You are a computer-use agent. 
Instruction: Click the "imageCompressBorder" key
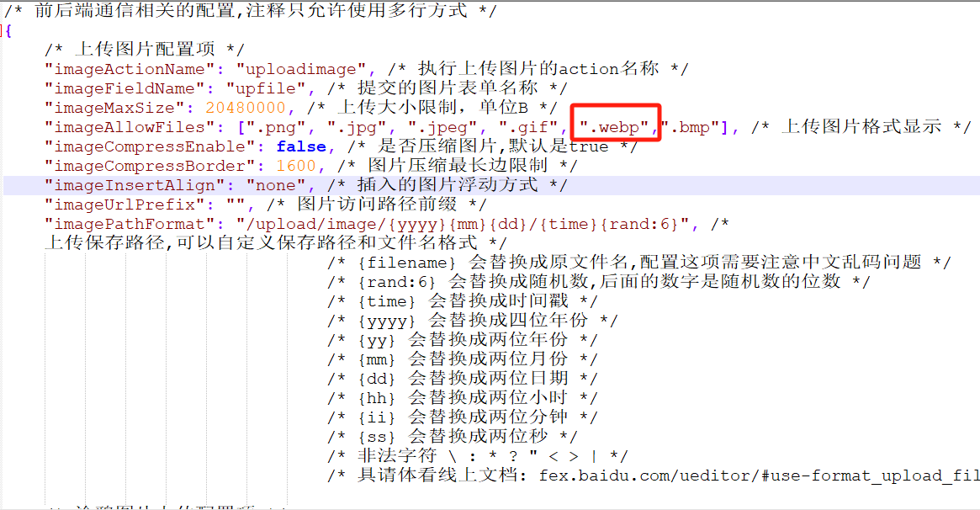(x=150, y=167)
